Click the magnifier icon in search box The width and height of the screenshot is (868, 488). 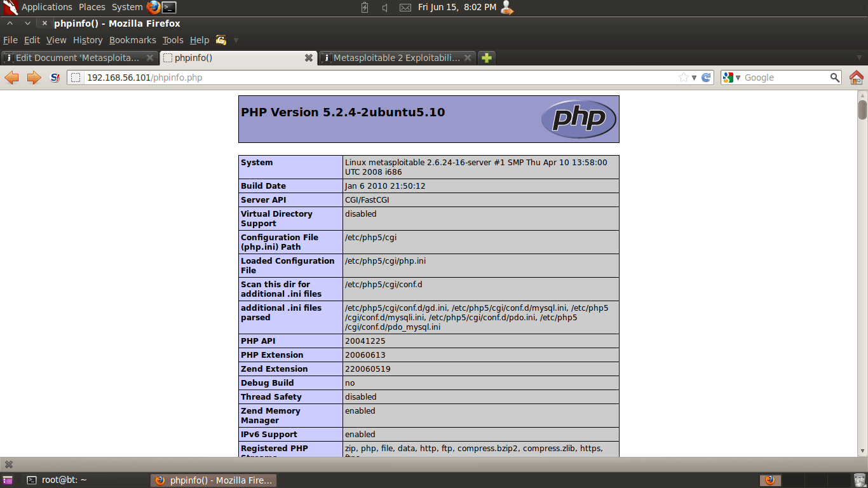point(835,78)
